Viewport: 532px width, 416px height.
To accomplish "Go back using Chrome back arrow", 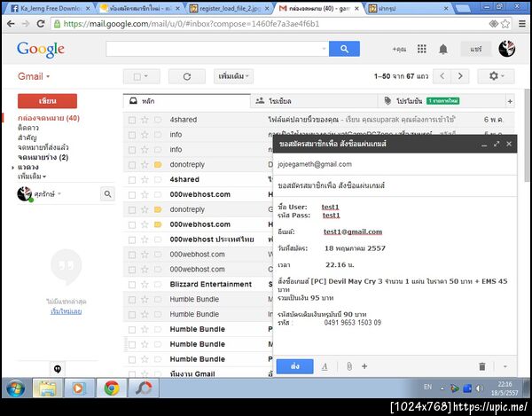I will [x=11, y=24].
